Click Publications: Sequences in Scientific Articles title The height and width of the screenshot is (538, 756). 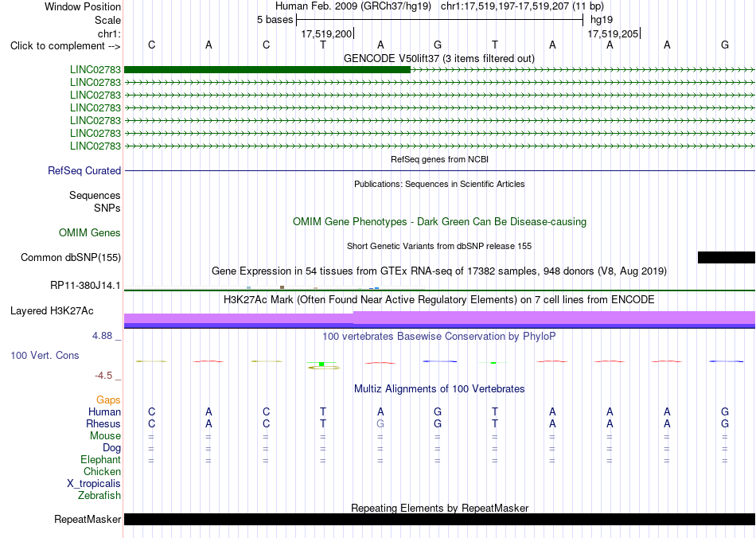439,184
